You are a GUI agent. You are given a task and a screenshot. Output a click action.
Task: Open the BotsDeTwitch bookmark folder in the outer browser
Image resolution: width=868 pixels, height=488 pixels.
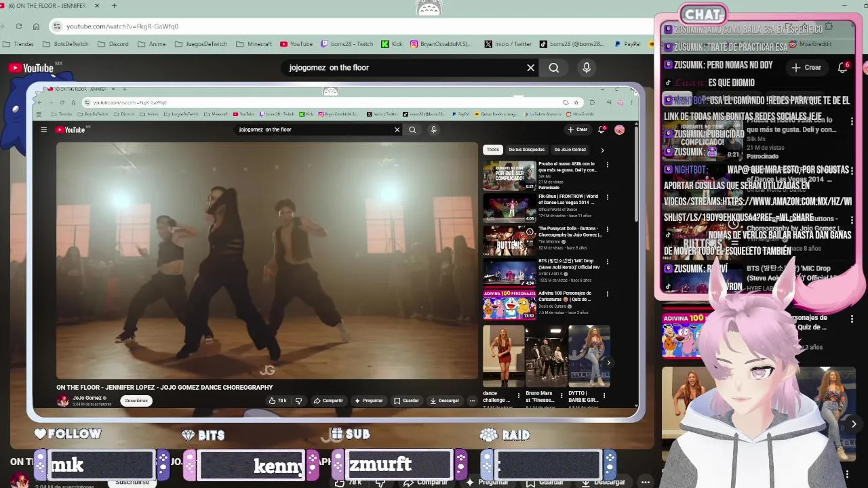66,44
